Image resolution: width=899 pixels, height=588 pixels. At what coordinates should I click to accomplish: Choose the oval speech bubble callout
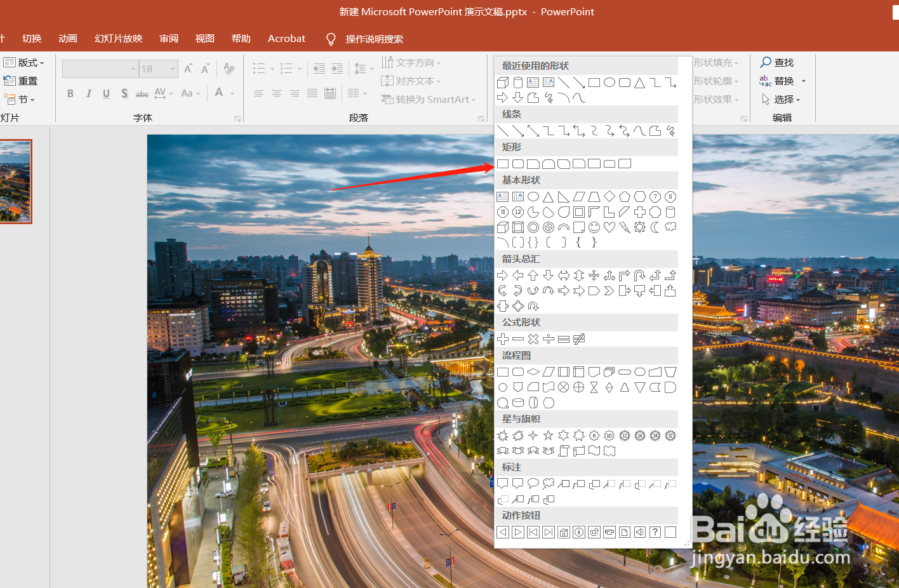[533, 484]
